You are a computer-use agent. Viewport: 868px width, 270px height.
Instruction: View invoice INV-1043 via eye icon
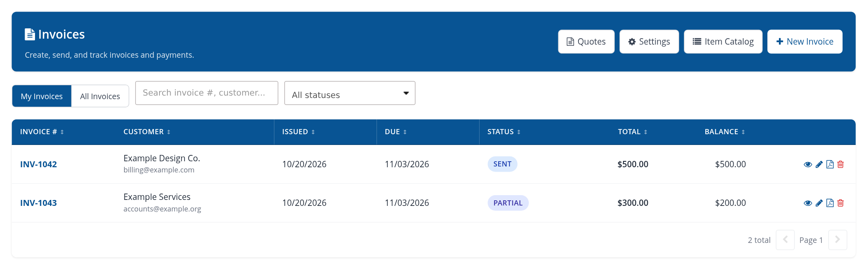[x=808, y=203]
